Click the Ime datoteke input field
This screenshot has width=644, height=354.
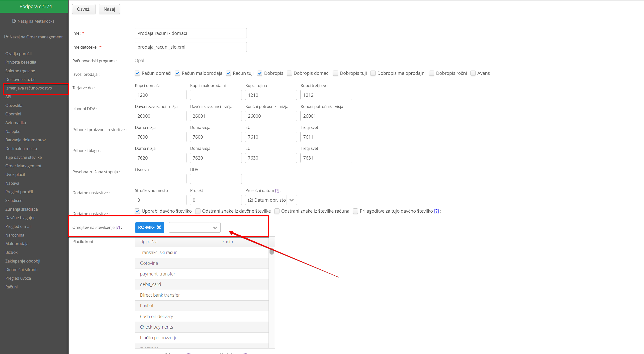[190, 47]
